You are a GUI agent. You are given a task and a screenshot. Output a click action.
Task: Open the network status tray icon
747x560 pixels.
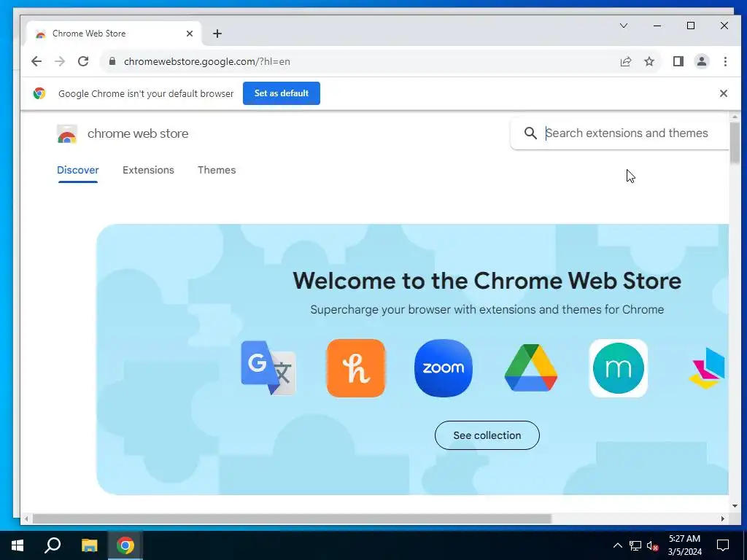tap(635, 545)
